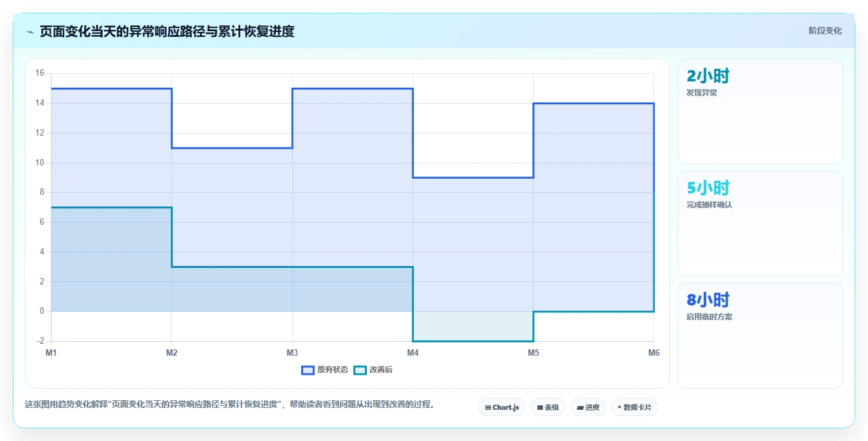The width and height of the screenshot is (868, 441).
Task: Click the 启用临时方案 caption
Action: [x=709, y=317]
